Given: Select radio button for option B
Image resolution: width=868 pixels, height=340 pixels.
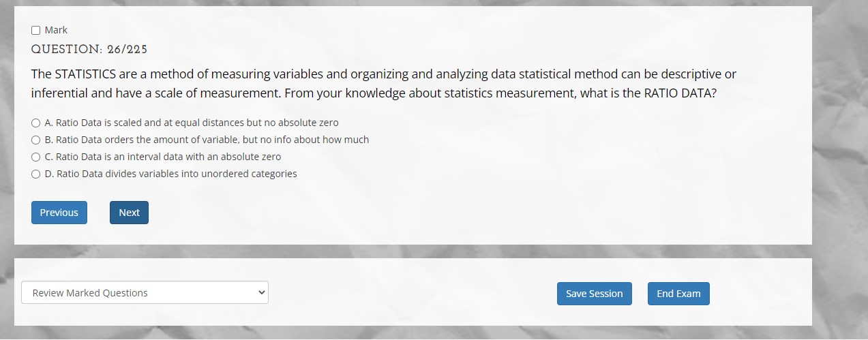Looking at the screenshot, I should point(35,140).
